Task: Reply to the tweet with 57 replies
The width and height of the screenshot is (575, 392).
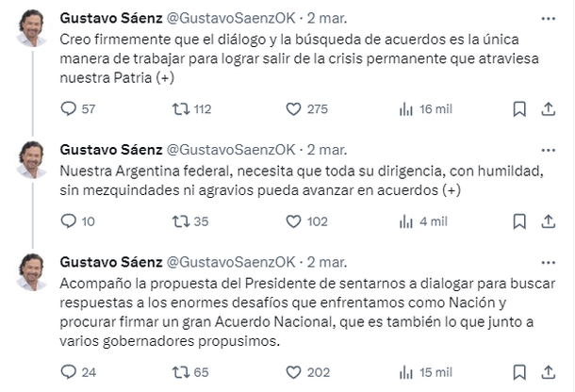Action: [x=68, y=109]
